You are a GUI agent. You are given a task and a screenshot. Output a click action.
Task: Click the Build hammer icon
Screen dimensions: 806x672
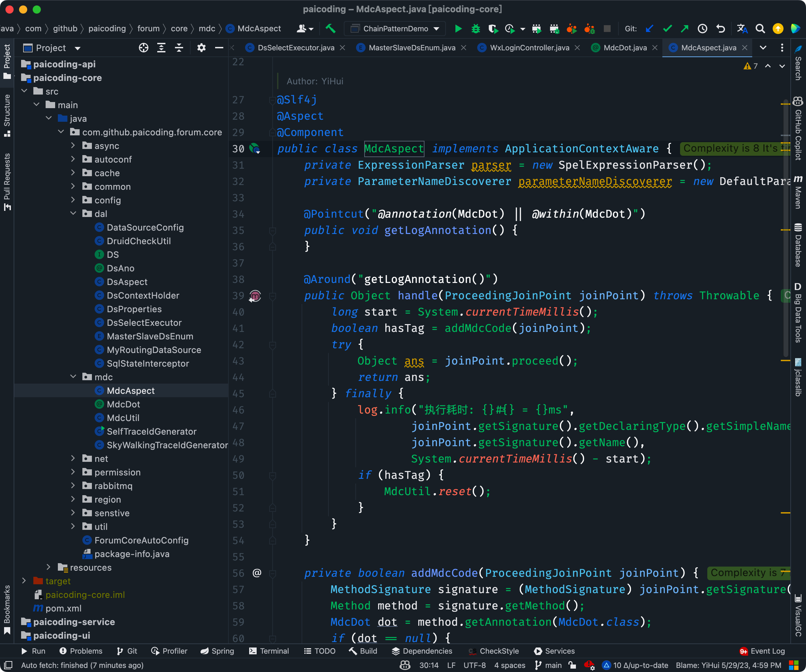tap(330, 29)
